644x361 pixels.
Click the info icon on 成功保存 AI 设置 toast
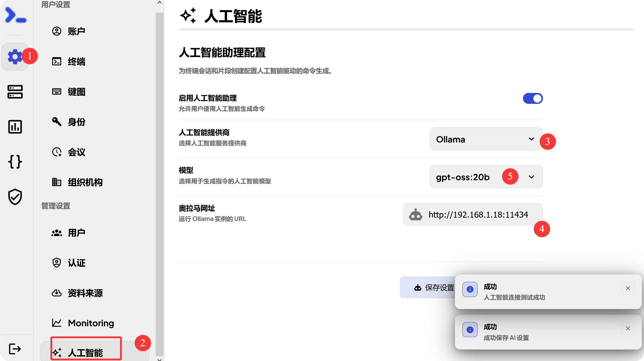(470, 330)
